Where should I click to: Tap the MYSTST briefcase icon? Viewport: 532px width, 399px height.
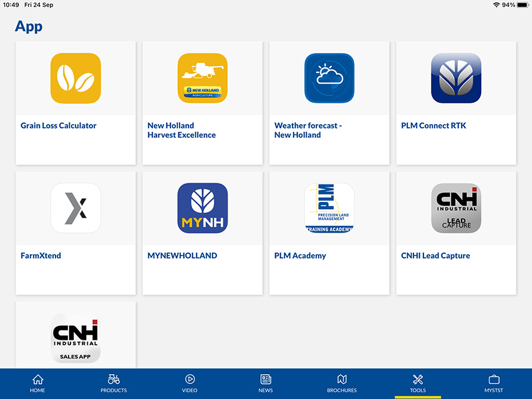pos(494,379)
